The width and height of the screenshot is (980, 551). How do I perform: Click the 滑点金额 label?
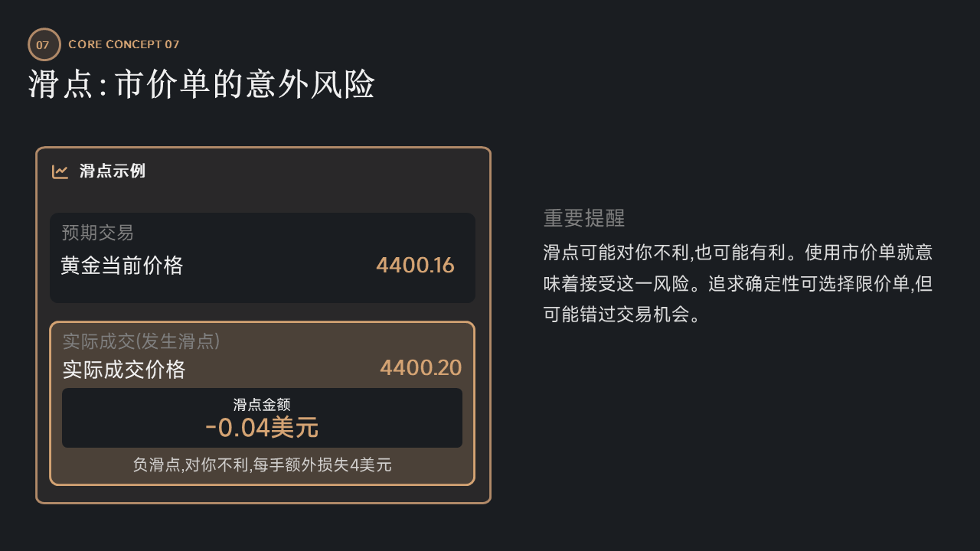[x=262, y=405]
